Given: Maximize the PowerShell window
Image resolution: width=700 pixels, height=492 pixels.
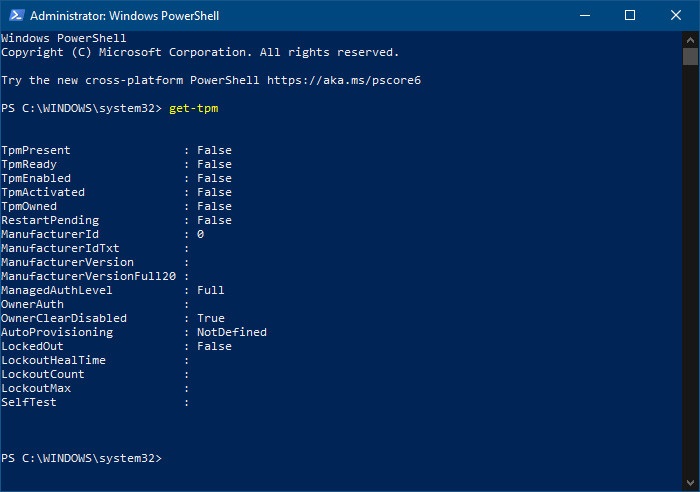Looking at the screenshot, I should 630,15.
